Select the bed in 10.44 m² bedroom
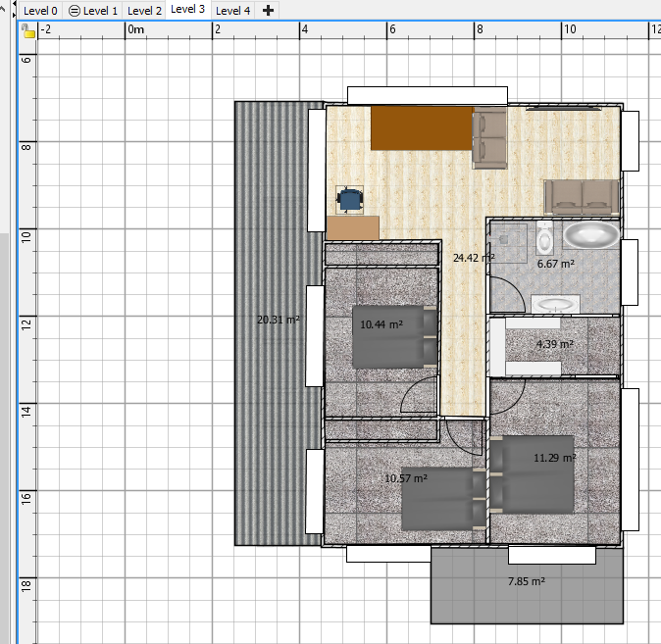Screen dimensions: 661x644 tap(394, 337)
